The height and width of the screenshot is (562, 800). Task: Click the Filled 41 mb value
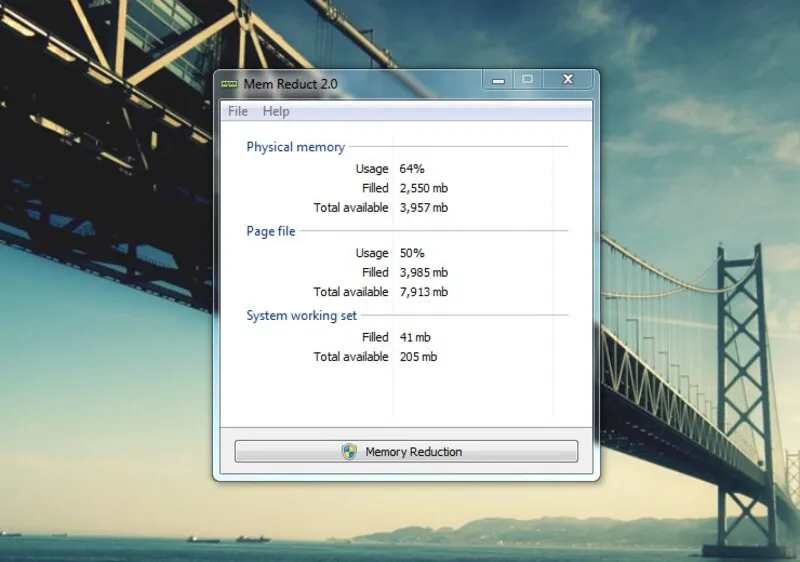click(415, 338)
